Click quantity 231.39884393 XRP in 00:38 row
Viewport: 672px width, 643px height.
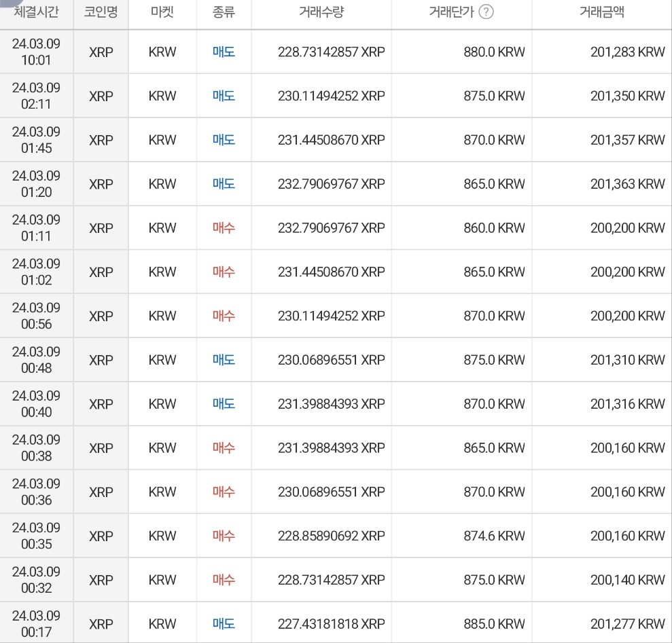coord(332,447)
